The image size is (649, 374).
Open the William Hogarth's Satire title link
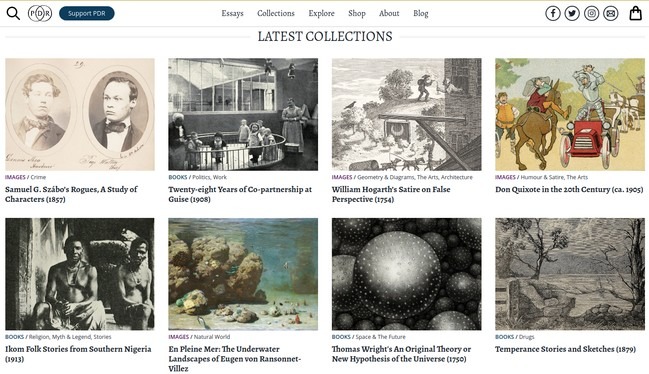(391, 194)
